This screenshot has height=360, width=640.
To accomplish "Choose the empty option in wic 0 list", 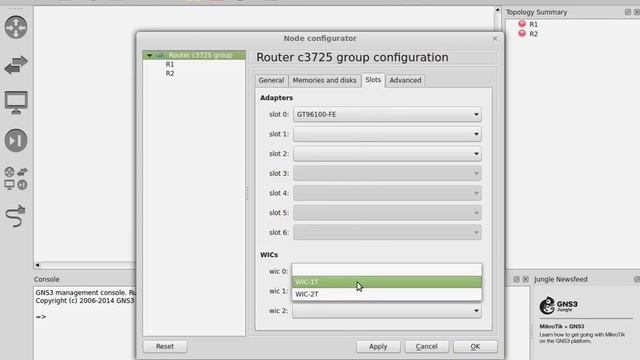I will pyautogui.click(x=387, y=270).
